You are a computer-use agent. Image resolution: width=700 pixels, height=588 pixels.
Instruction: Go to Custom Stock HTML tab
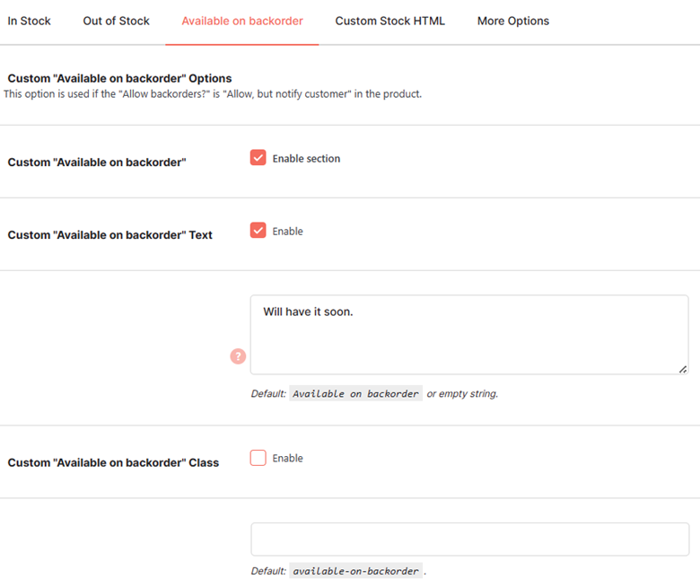tap(389, 21)
